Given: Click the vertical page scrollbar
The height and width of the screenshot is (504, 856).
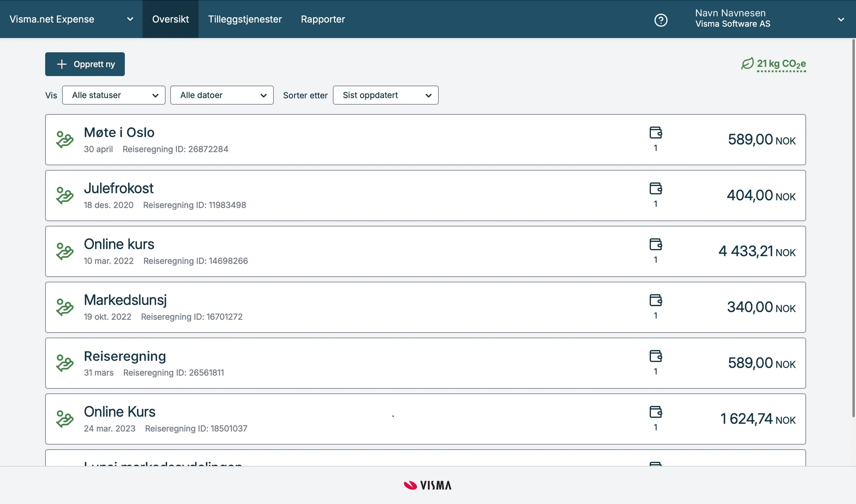Looking at the screenshot, I should pos(853,227).
